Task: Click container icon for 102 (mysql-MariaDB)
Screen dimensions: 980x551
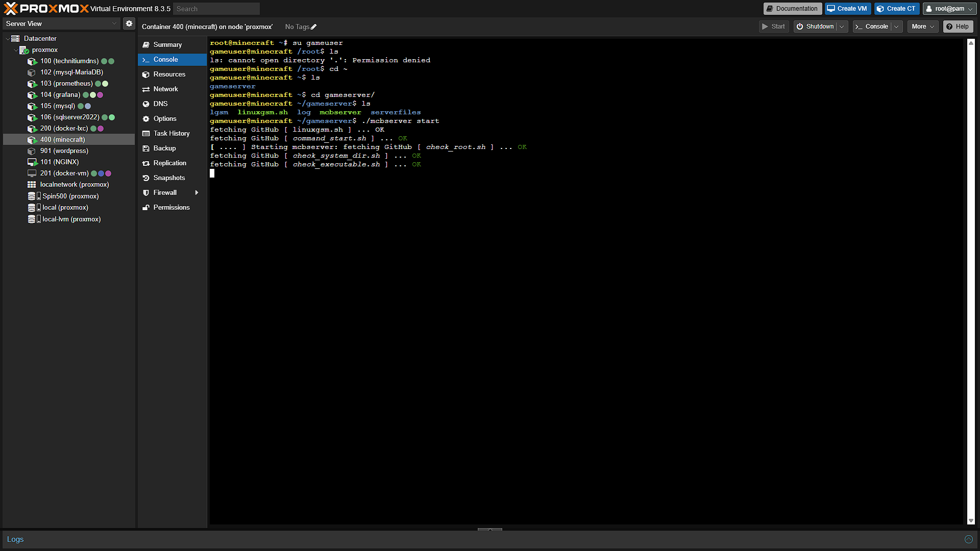Action: point(32,72)
